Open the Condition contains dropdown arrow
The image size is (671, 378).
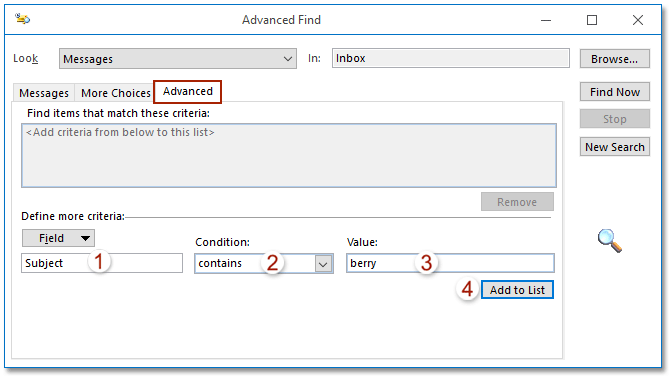coord(323,264)
